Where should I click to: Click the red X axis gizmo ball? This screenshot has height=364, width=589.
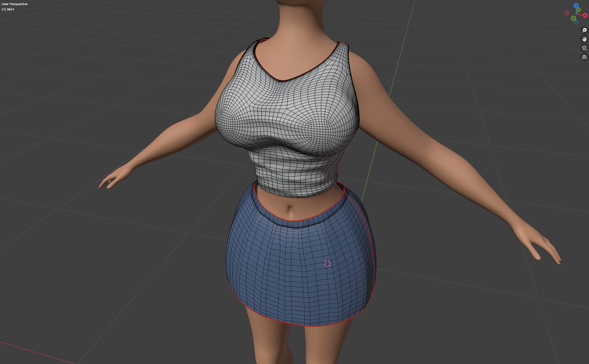tap(585, 15)
